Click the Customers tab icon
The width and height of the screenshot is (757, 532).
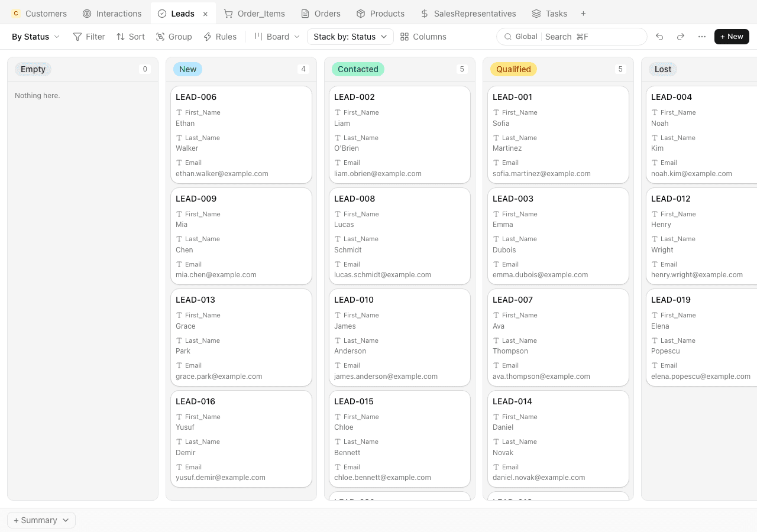tap(16, 14)
